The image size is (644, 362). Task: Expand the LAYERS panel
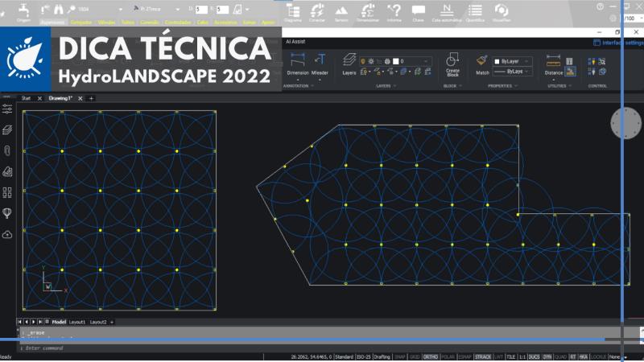[386, 86]
